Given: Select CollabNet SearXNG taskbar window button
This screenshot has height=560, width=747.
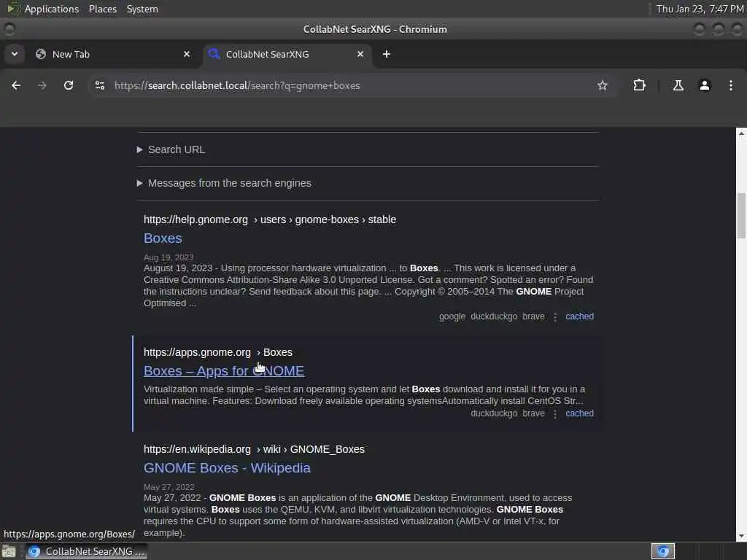Looking at the screenshot, I should [x=86, y=551].
